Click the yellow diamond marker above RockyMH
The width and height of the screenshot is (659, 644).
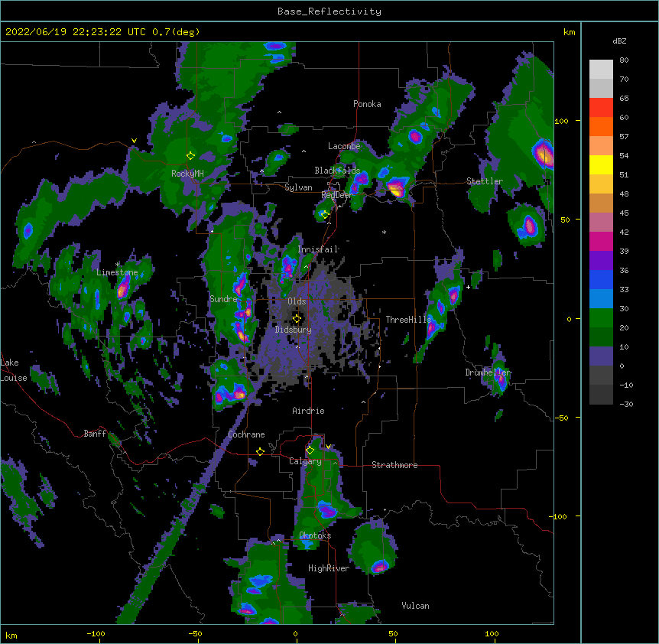pyautogui.click(x=191, y=156)
